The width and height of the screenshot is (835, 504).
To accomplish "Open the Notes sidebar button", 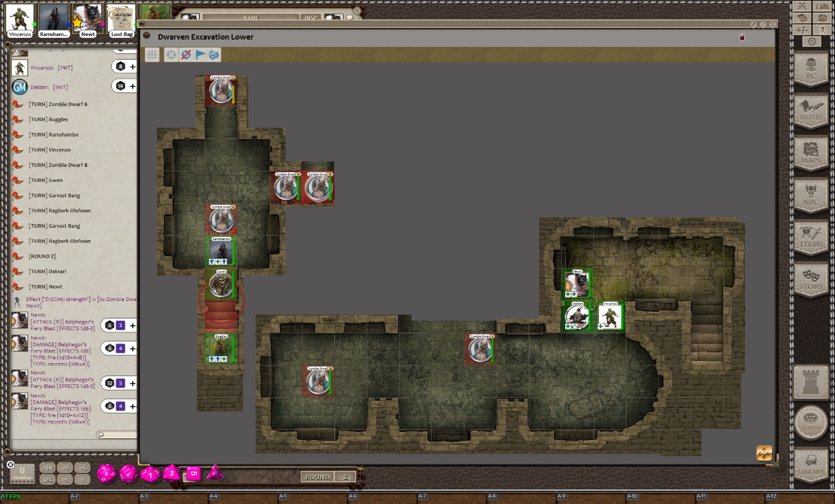I will [x=811, y=110].
